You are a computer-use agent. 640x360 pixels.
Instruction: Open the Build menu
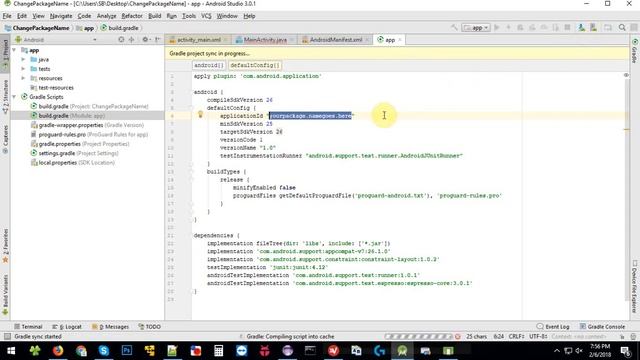154,16
